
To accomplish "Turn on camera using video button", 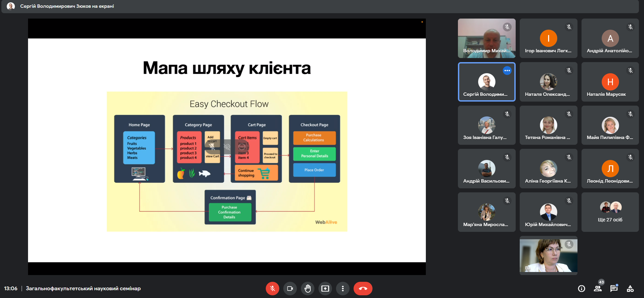I will pyautogui.click(x=290, y=289).
